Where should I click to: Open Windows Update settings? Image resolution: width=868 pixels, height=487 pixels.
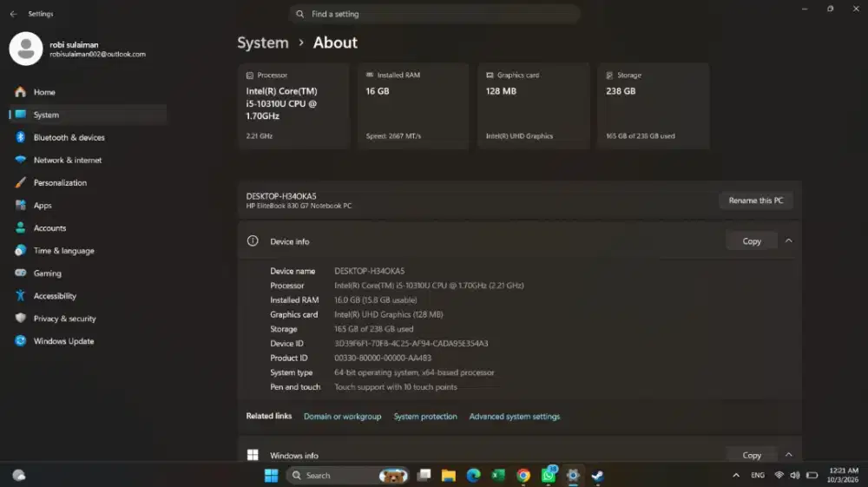pos(89,341)
